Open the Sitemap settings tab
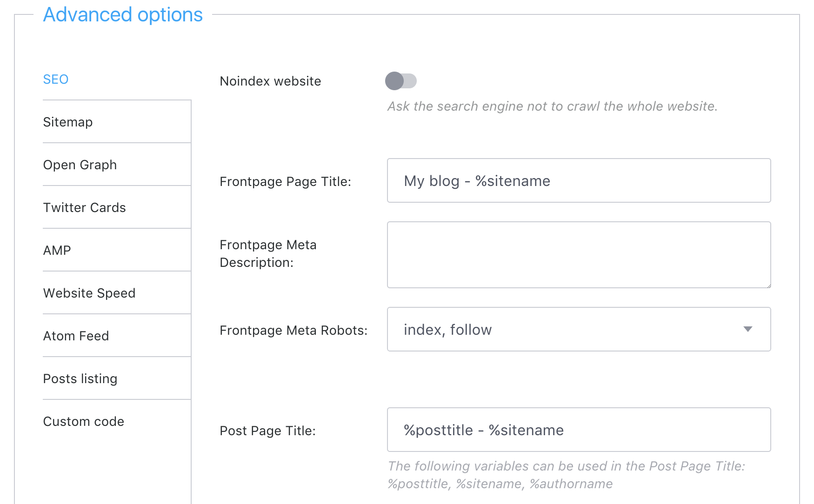 [68, 122]
